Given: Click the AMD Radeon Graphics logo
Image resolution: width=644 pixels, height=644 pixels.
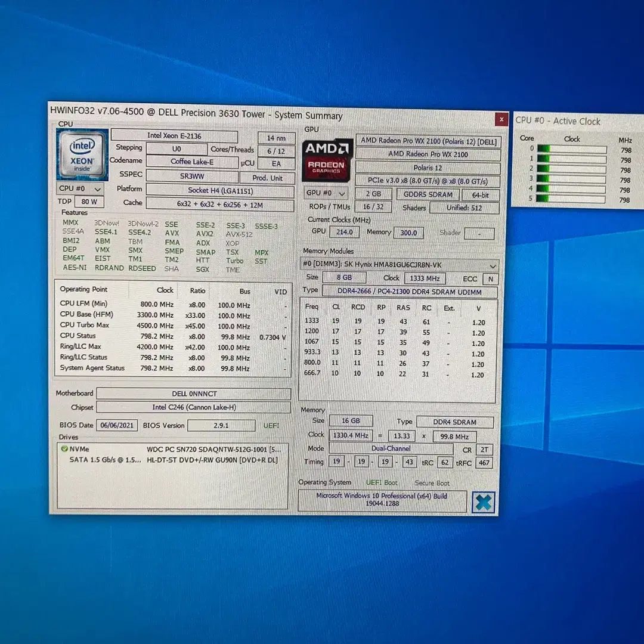Looking at the screenshot, I should click(327, 160).
